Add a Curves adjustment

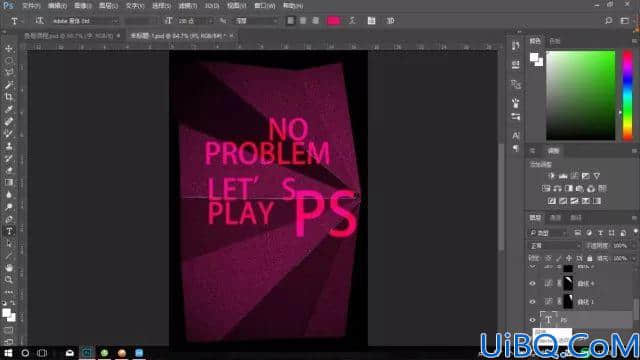pos(574,176)
